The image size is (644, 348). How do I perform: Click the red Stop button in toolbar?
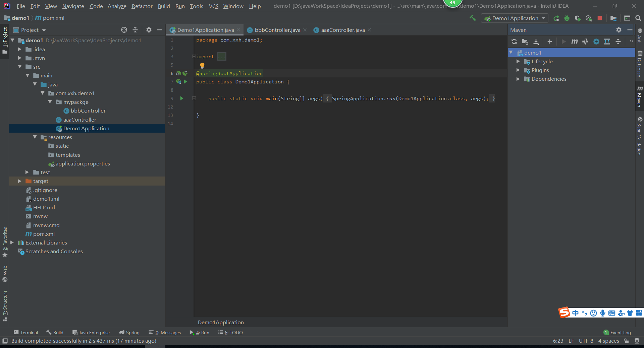click(x=600, y=18)
